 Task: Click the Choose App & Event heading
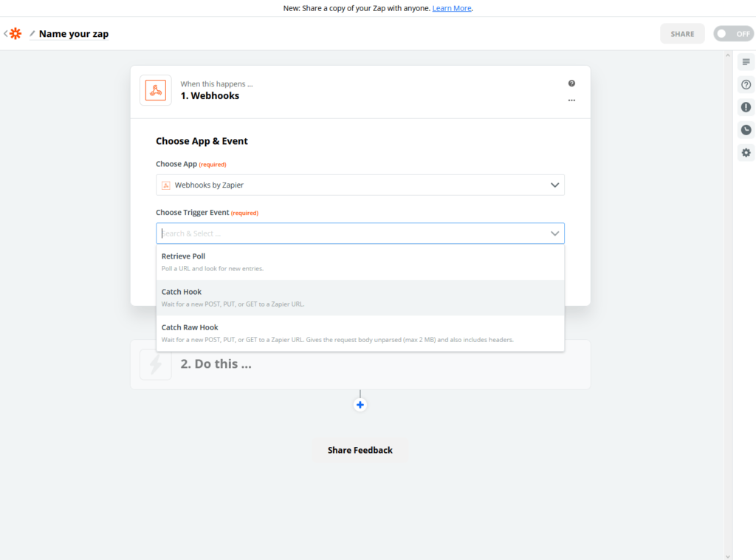[x=202, y=141]
